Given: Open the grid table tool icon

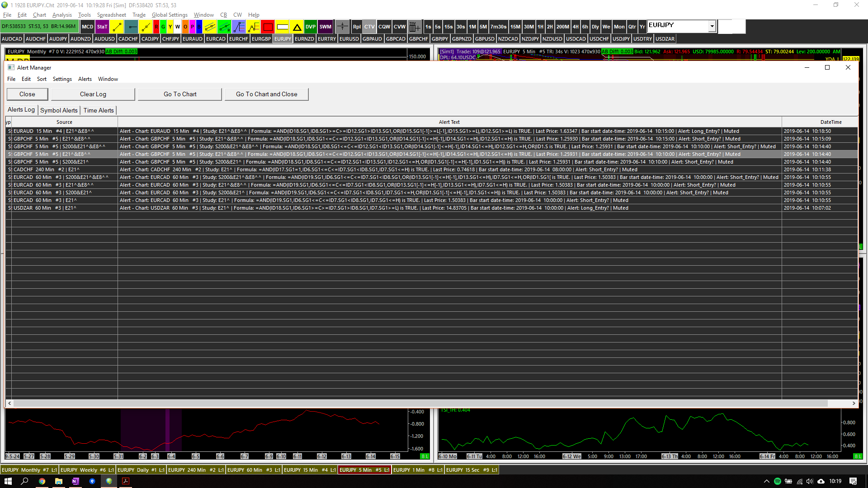Looking at the screenshot, I should (x=414, y=27).
